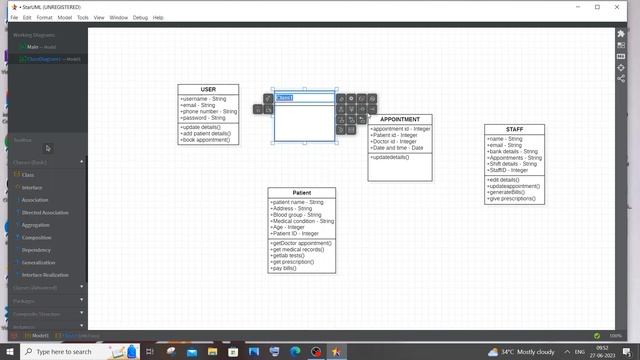The width and height of the screenshot is (640, 360).
Task: Choose the Directed Association tool
Action: tap(44, 213)
